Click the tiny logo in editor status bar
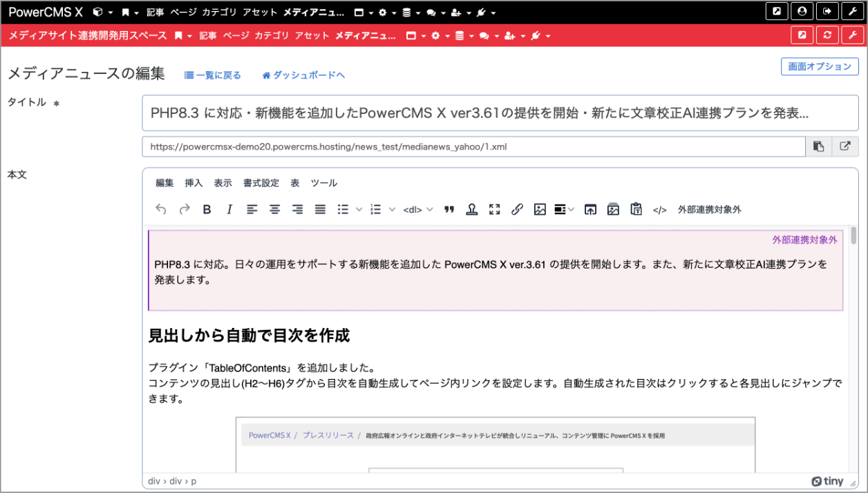 [x=827, y=481]
